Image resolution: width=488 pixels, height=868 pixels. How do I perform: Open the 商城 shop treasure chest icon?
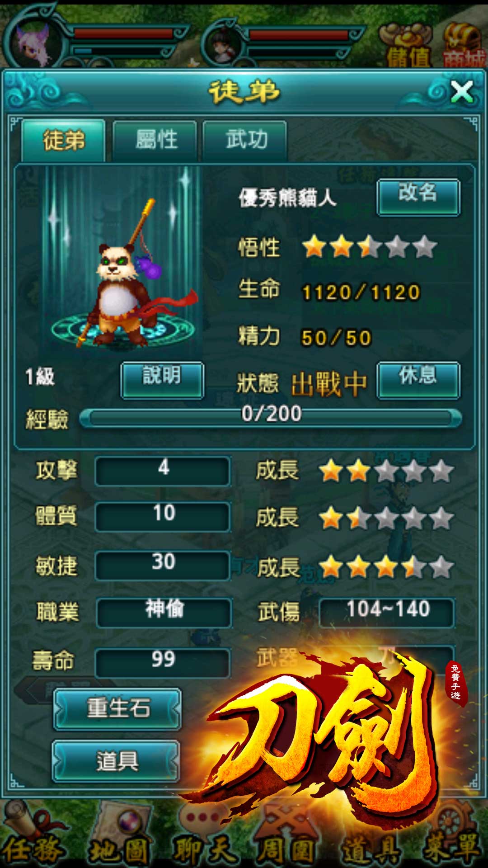coord(464,44)
